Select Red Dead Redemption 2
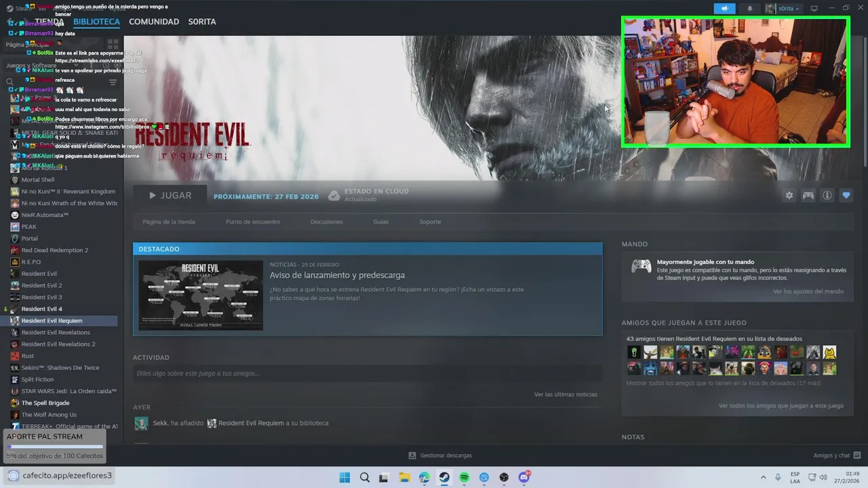868x488 pixels. point(55,250)
